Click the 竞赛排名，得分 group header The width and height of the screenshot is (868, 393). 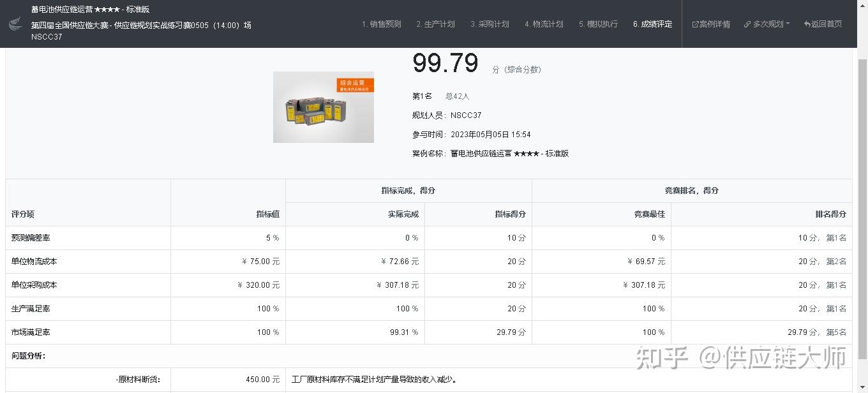point(692,191)
